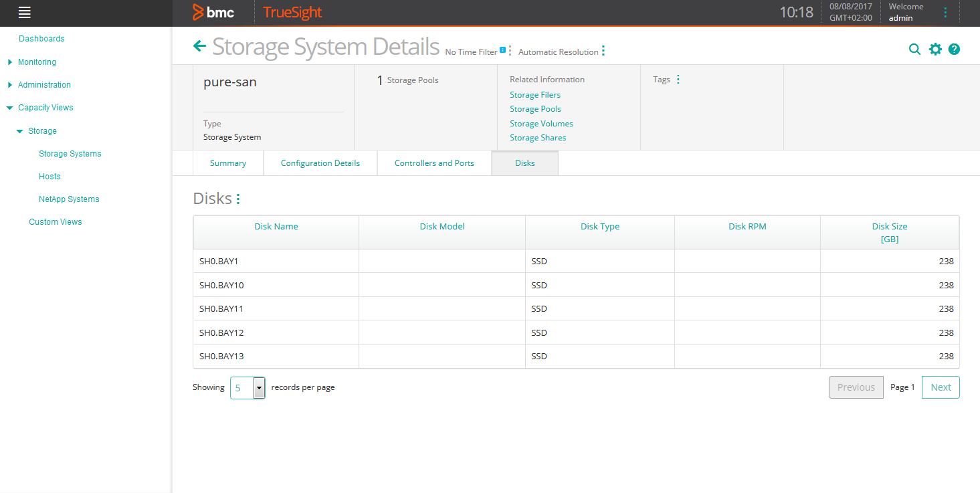Click the No Time Filter info badge
The image size is (980, 493).
click(x=502, y=49)
